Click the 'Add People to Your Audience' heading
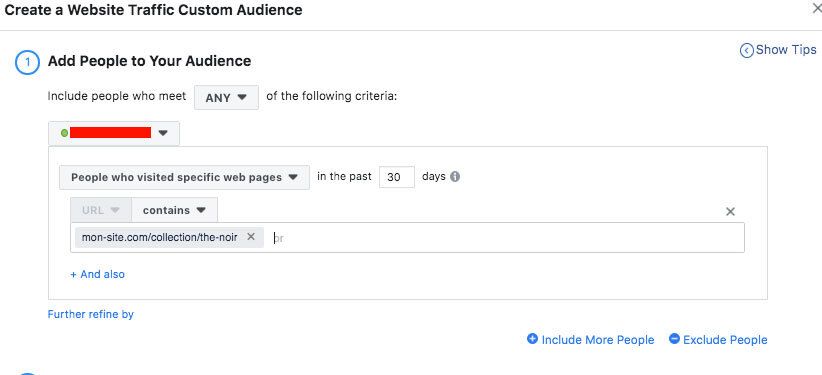This screenshot has height=375, width=822. (149, 61)
